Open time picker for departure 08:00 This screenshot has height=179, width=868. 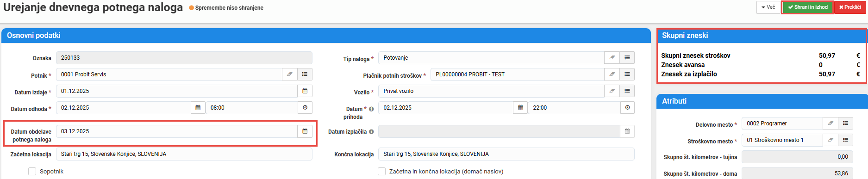pos(305,107)
